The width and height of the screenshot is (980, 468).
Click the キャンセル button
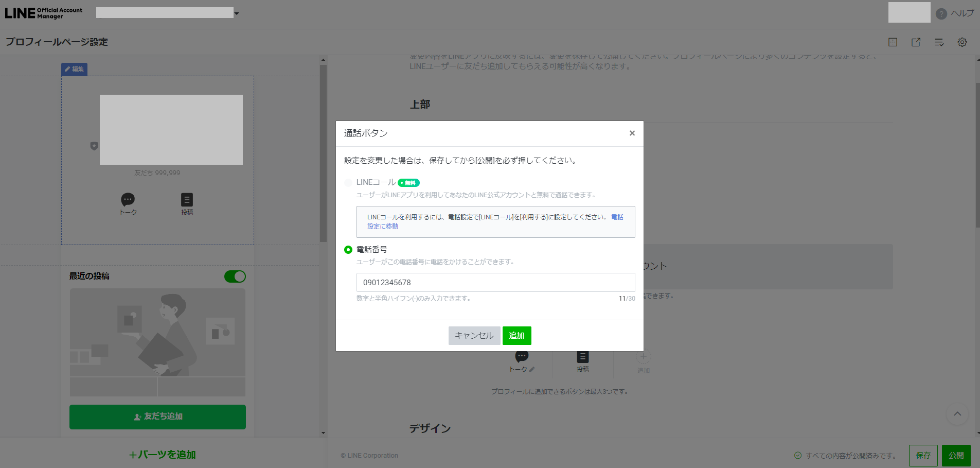click(x=474, y=336)
